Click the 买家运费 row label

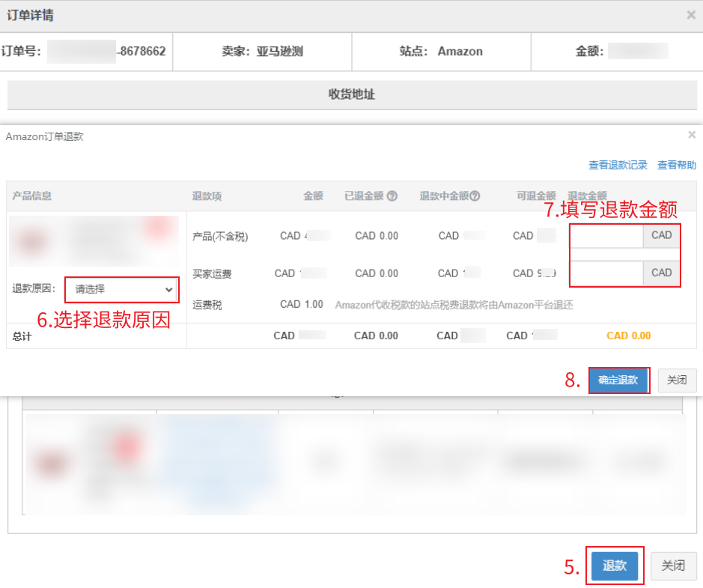point(212,274)
